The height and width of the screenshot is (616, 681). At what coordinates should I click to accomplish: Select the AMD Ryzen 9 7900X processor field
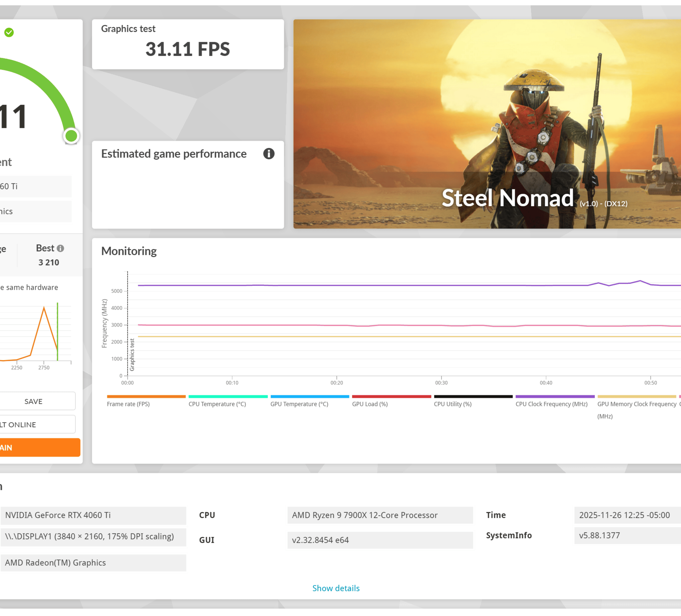pyautogui.click(x=380, y=515)
